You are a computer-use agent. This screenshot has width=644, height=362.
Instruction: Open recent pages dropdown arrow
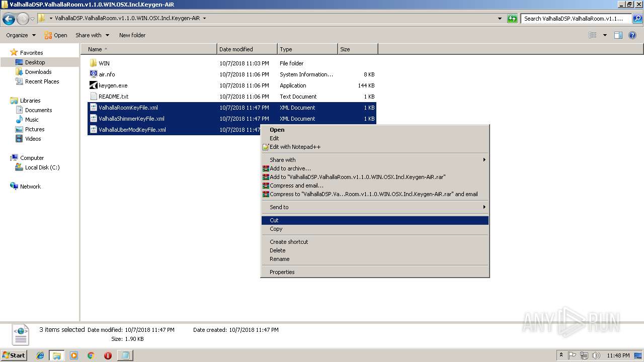click(32, 19)
